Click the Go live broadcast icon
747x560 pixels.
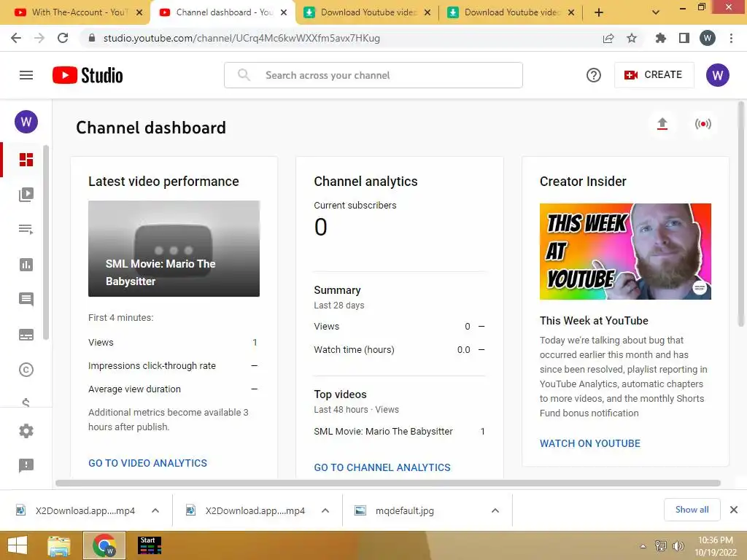[703, 124]
